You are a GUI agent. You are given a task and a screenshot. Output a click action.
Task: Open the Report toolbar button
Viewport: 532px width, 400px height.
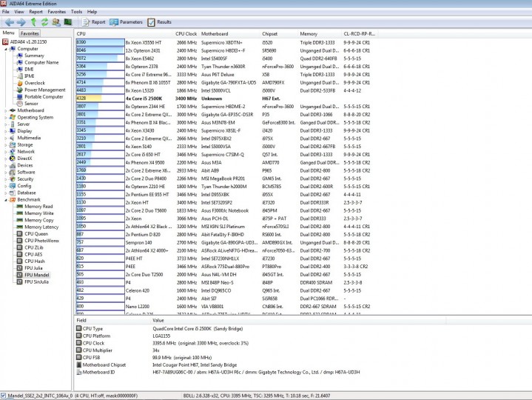click(93, 22)
